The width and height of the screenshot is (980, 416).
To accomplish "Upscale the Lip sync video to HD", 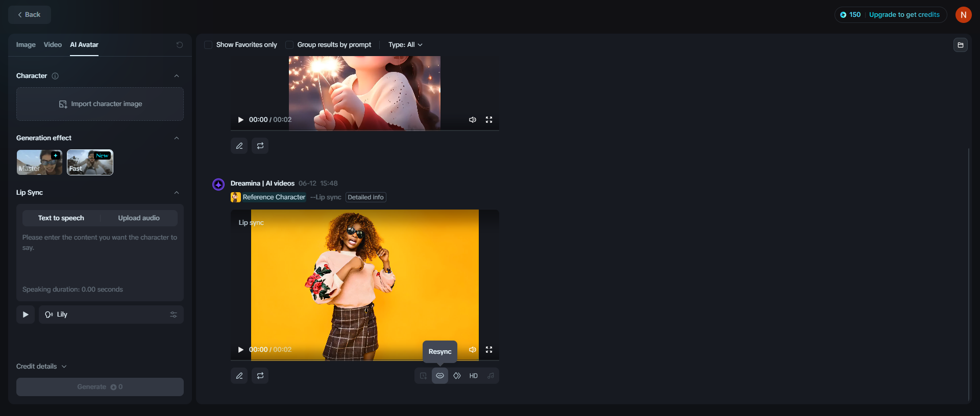I will point(474,376).
